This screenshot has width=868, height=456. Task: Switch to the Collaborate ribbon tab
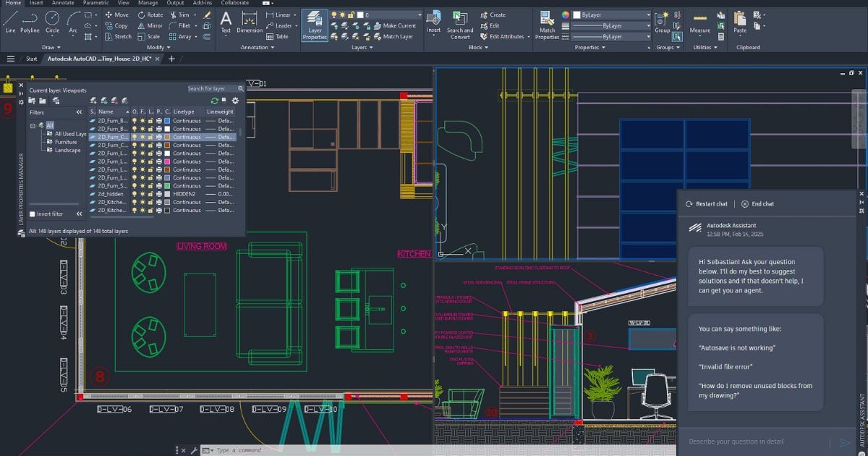pyautogui.click(x=235, y=3)
